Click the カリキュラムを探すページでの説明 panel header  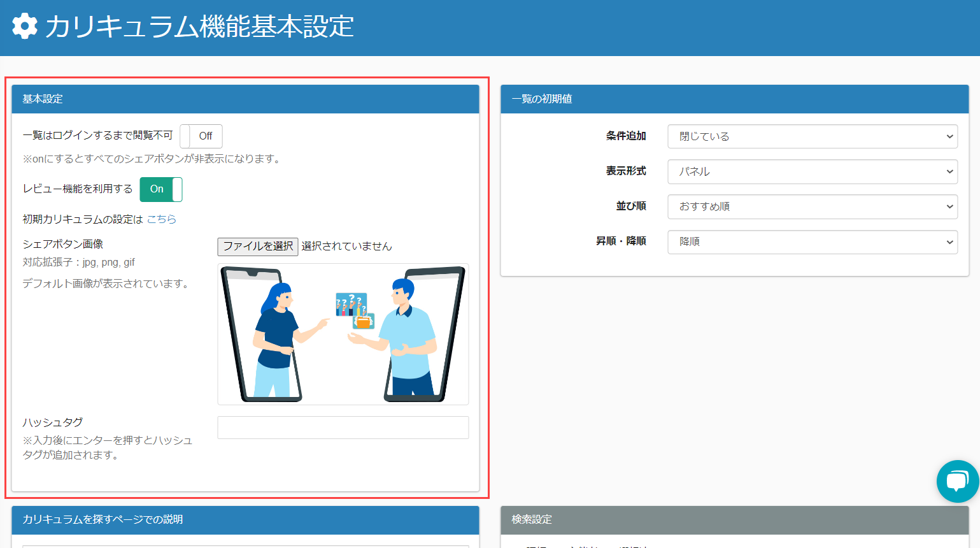click(245, 519)
